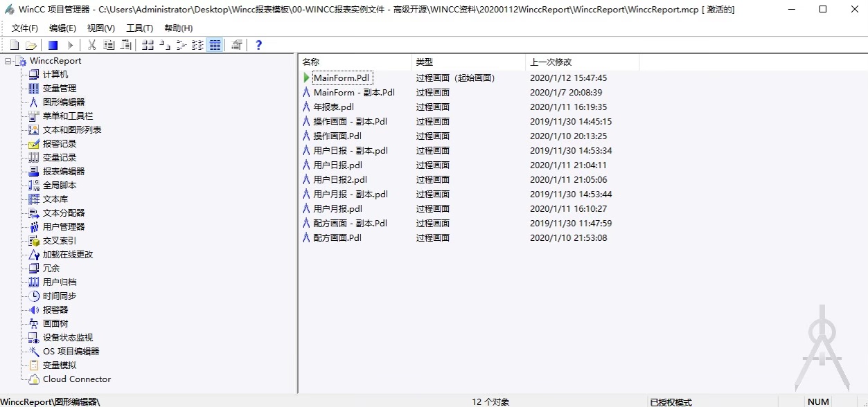Open the 文件(F) menu

coord(25,28)
